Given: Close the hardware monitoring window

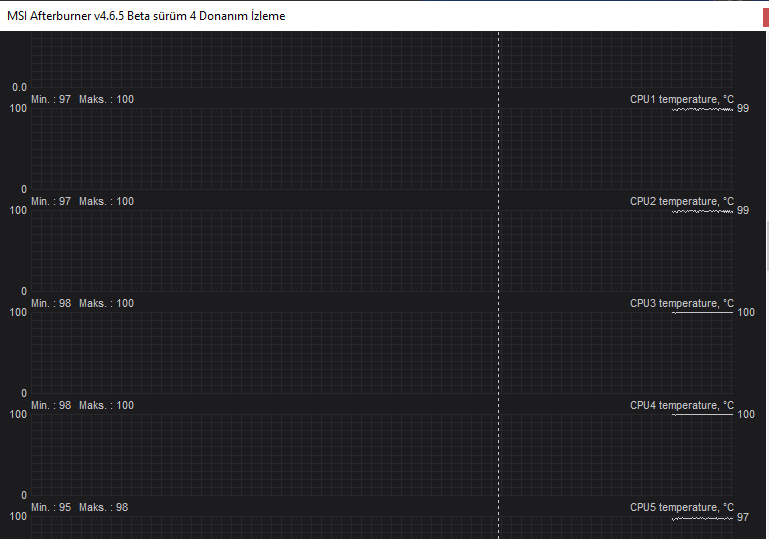Looking at the screenshot, I should [766, 18].
